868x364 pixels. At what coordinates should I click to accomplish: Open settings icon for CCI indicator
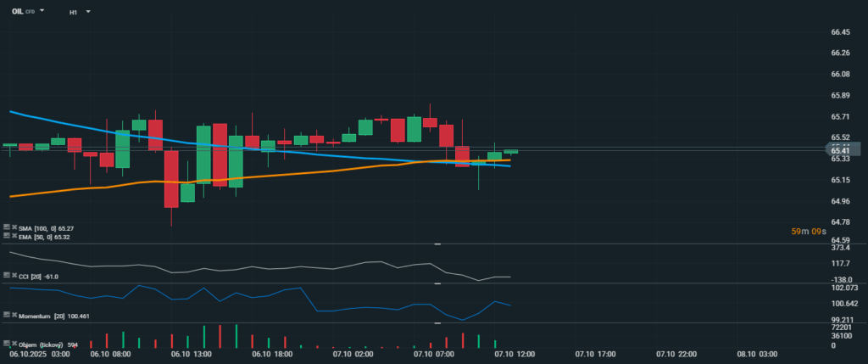(x=6, y=276)
